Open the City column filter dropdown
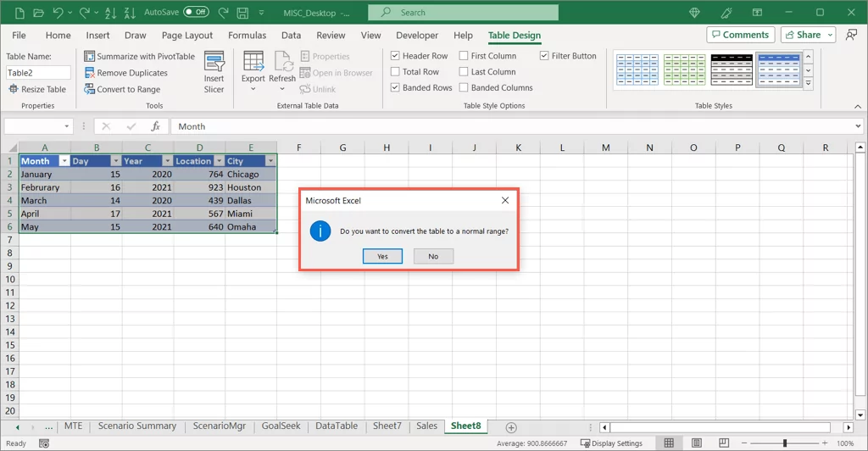Viewport: 868px width, 451px height. [270, 161]
